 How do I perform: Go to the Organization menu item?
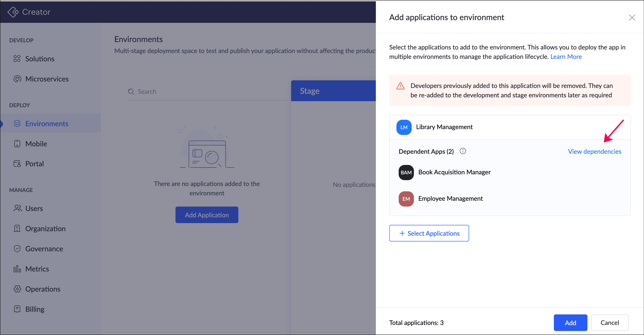[45, 228]
